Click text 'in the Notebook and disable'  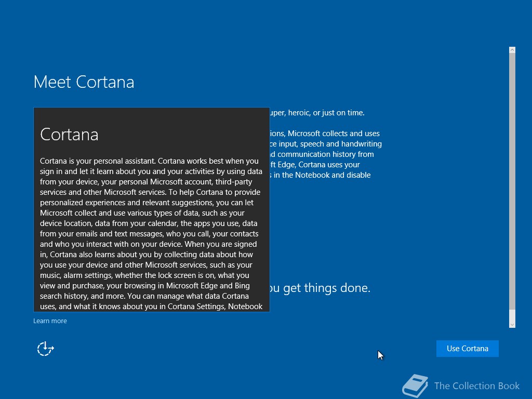[x=322, y=175]
